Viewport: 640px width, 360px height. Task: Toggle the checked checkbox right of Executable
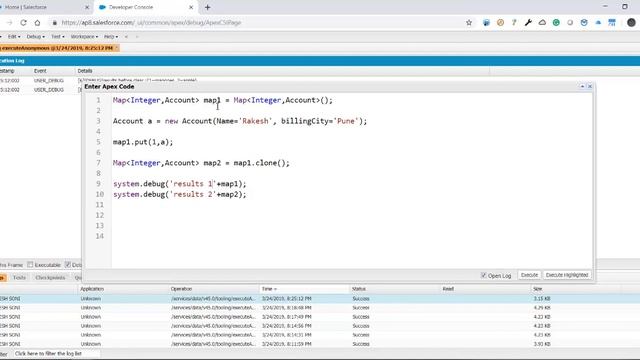[x=68, y=265]
